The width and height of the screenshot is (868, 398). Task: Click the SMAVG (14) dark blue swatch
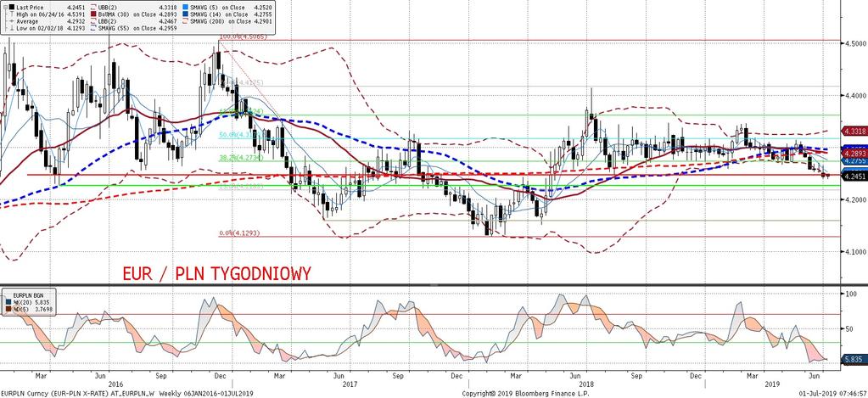[x=186, y=14]
